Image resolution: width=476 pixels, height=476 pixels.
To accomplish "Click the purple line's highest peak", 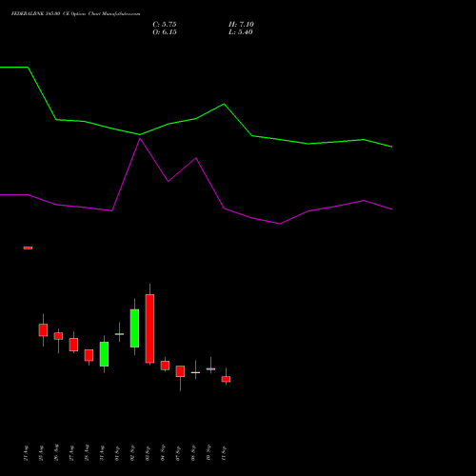I will 140,139.
